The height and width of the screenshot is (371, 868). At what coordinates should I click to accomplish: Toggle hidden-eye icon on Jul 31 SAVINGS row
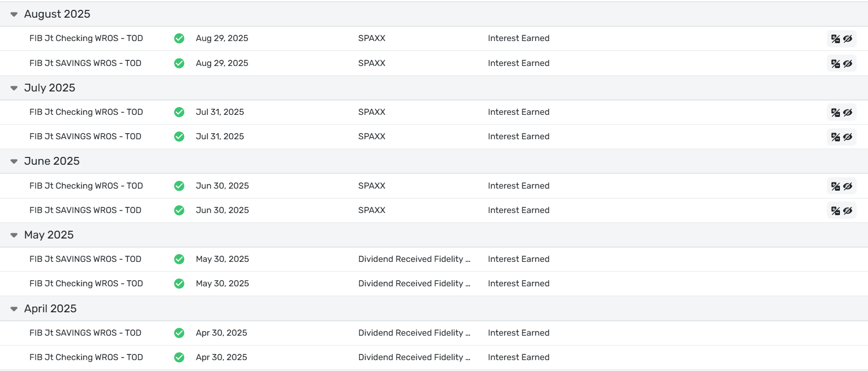[848, 137]
